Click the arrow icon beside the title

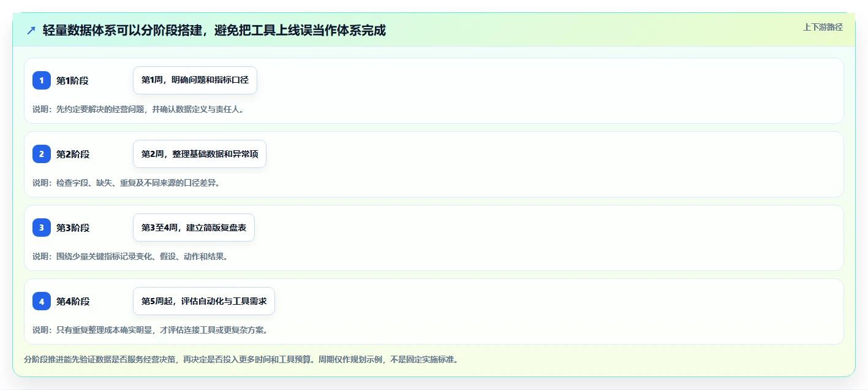tap(31, 30)
